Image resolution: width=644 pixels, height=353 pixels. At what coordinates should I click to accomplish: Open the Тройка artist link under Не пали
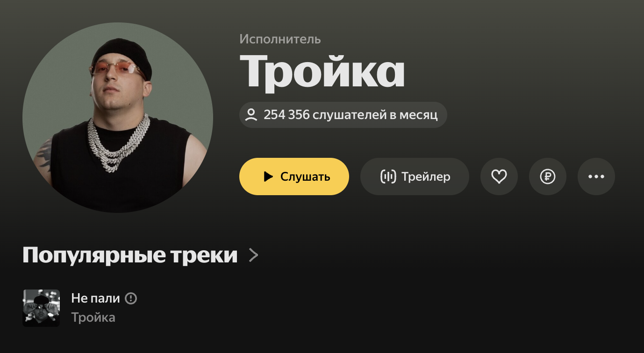point(93,318)
